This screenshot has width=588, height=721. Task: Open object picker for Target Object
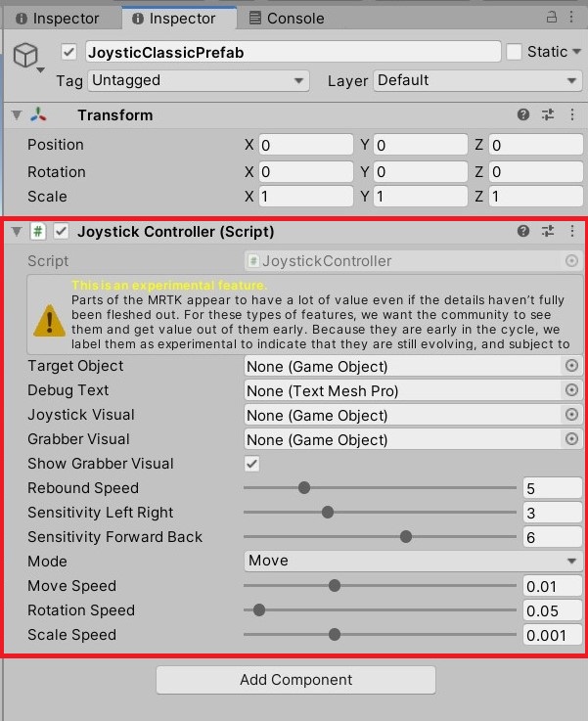click(x=571, y=366)
